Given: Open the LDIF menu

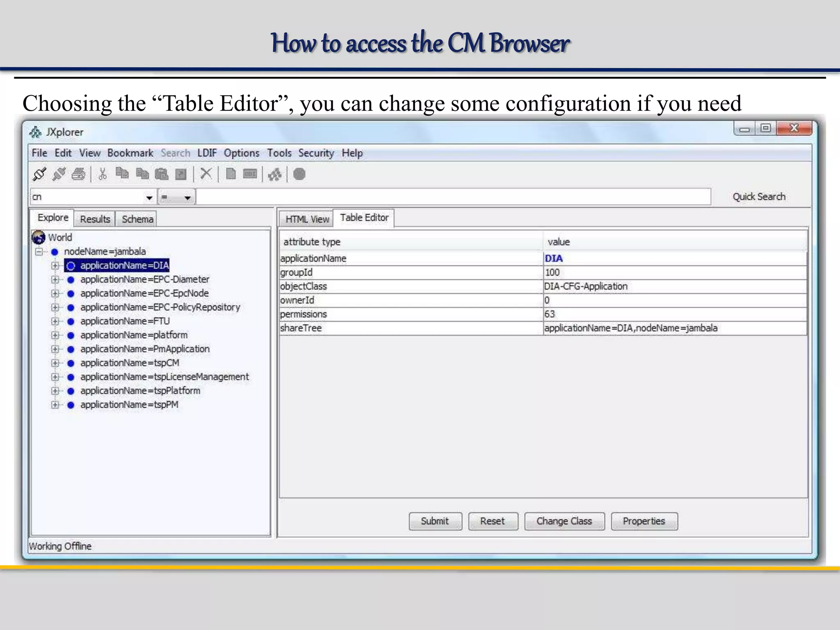Looking at the screenshot, I should point(207,153).
